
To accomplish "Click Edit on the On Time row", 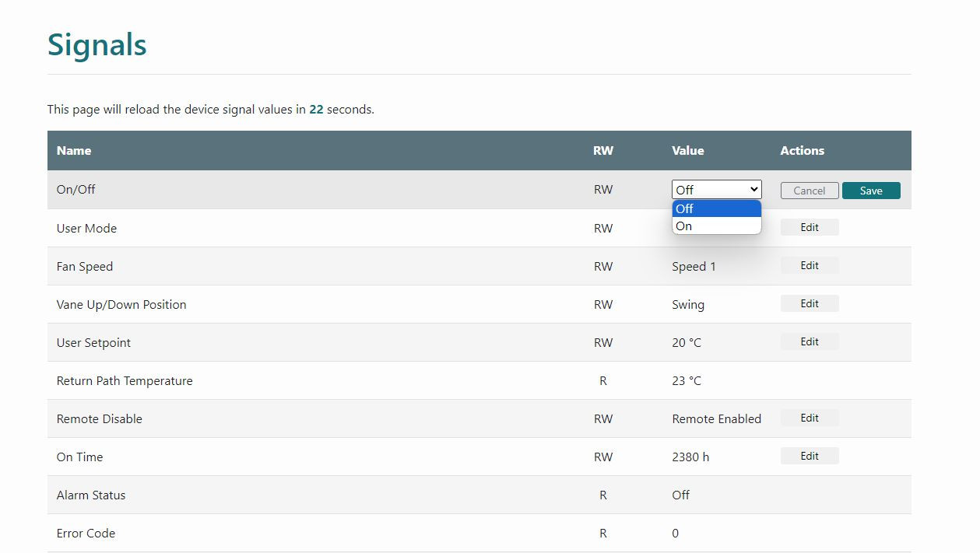I will pos(810,456).
